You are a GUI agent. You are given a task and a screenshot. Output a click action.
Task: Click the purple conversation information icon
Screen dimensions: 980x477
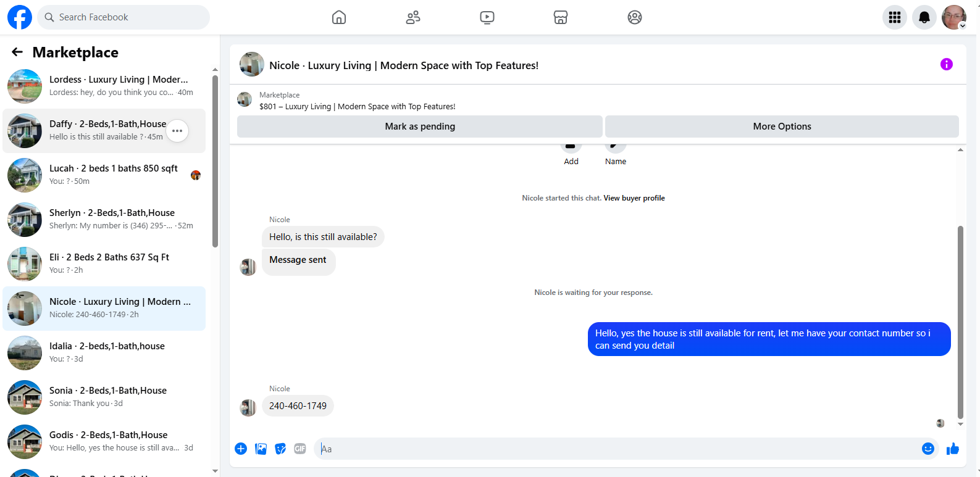click(947, 64)
